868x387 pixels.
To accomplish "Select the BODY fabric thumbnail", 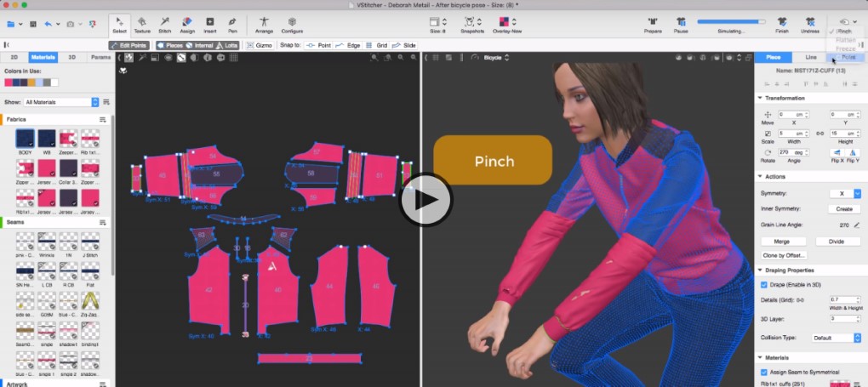I will coord(25,139).
